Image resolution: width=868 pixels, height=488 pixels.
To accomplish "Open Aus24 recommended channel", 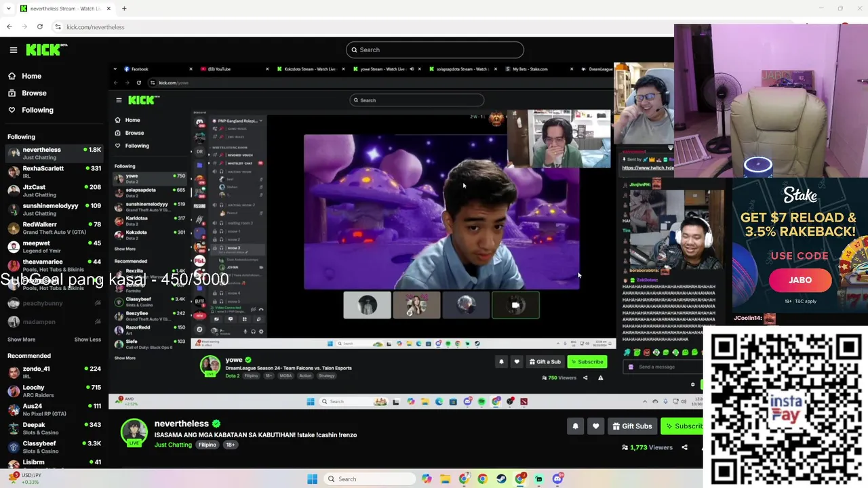I will tap(54, 409).
